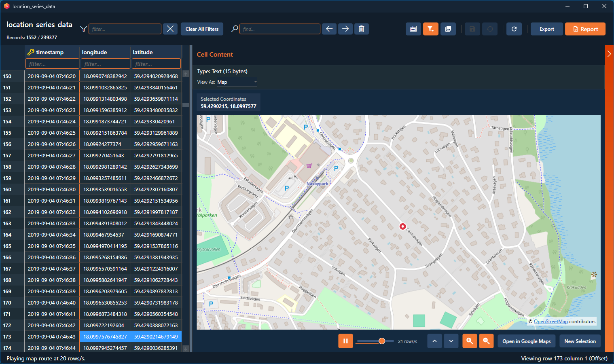Screen dimensions: 614x364
Task: Pause the map route playback
Action: [x=345, y=341]
